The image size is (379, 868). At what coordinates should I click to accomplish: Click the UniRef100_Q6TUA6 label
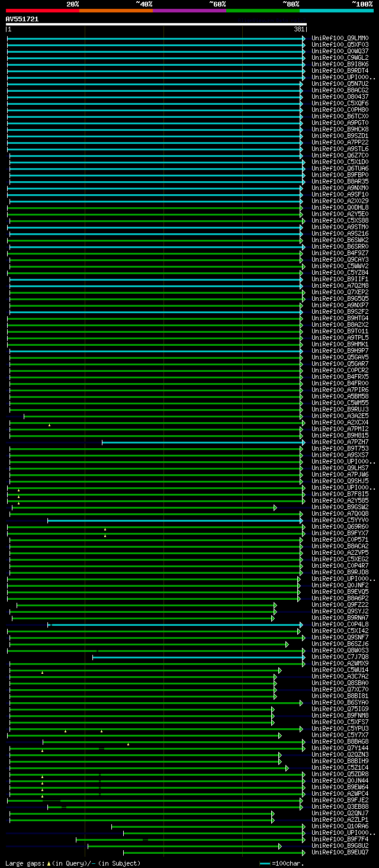click(340, 169)
